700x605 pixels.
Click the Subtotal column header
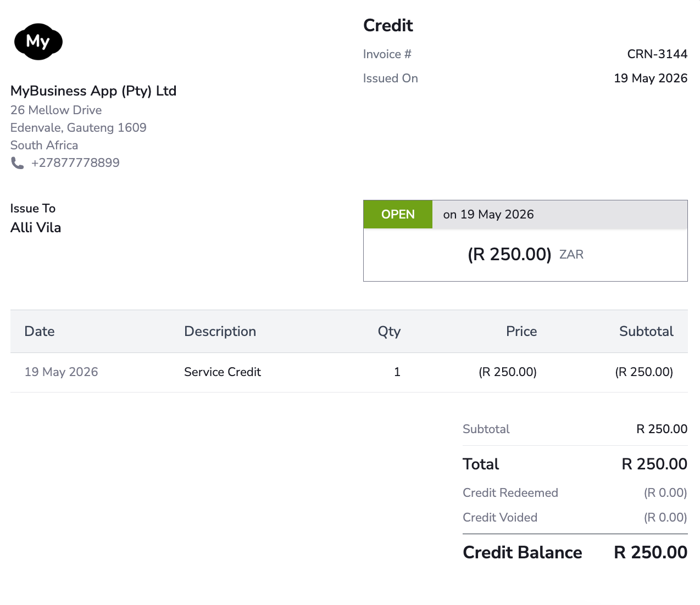(646, 331)
